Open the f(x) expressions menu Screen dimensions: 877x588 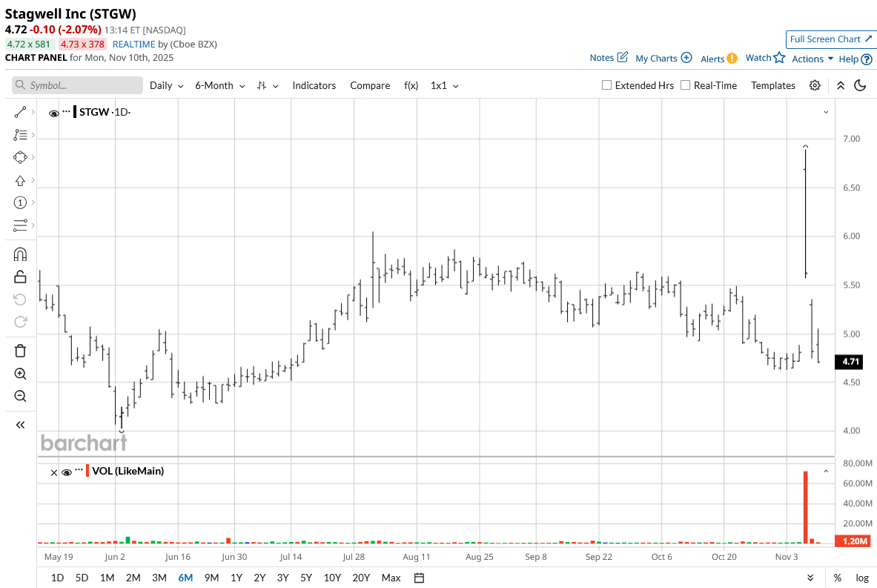(411, 85)
